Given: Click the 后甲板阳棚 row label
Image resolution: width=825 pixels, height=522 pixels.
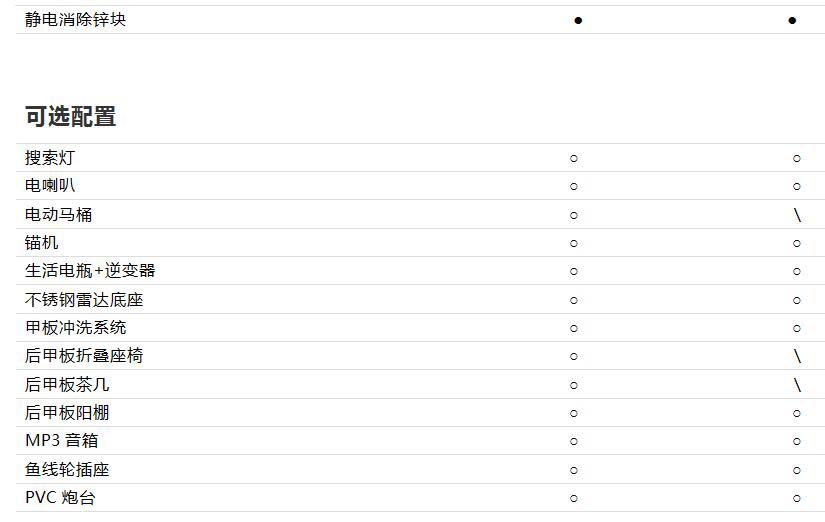Looking at the screenshot, I should 67,413.
